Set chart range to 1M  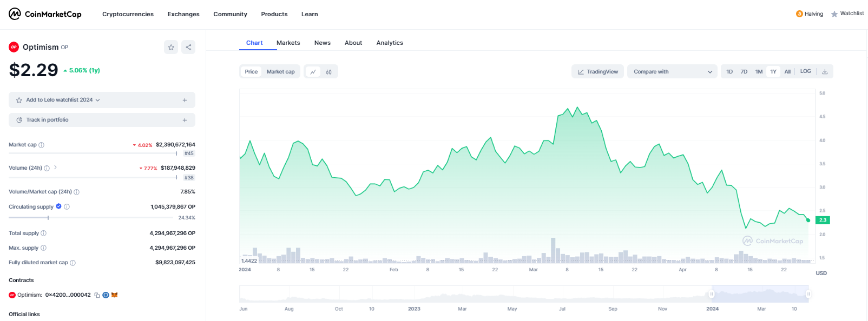point(759,71)
